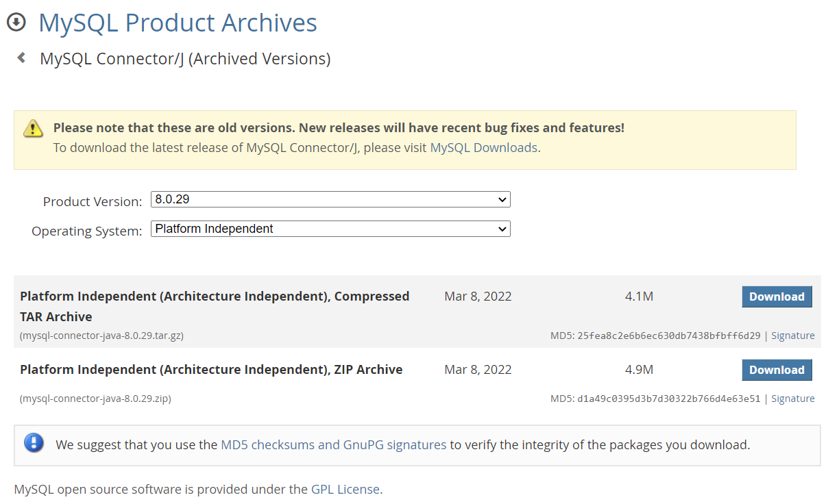Viewport: 828px width, 504px height.
Task: Click the ZIP Archive package title
Action: point(211,370)
